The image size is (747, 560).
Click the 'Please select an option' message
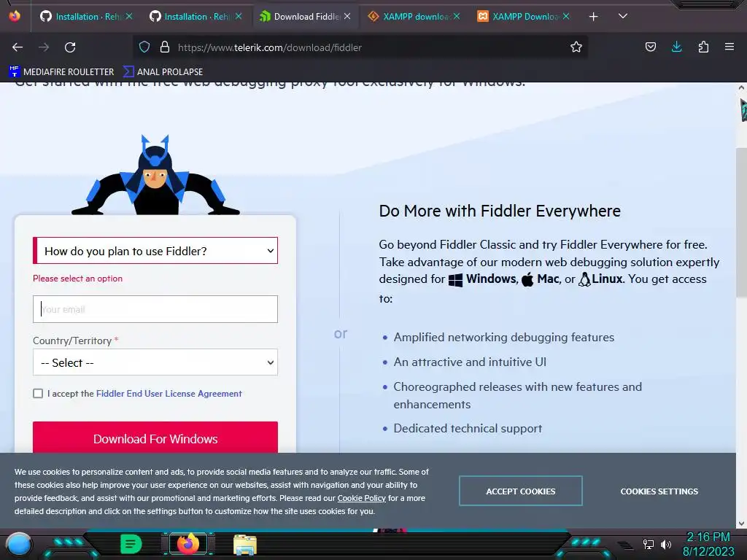coord(77,279)
